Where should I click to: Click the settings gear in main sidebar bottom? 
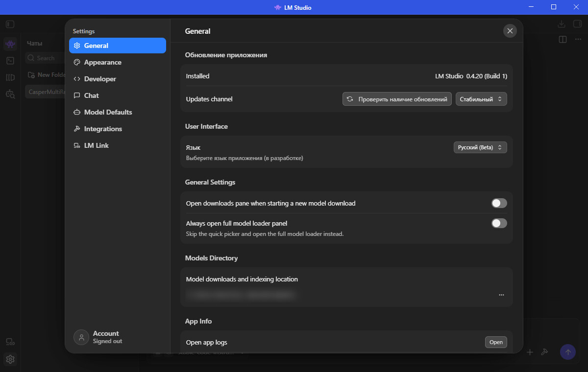click(10, 359)
